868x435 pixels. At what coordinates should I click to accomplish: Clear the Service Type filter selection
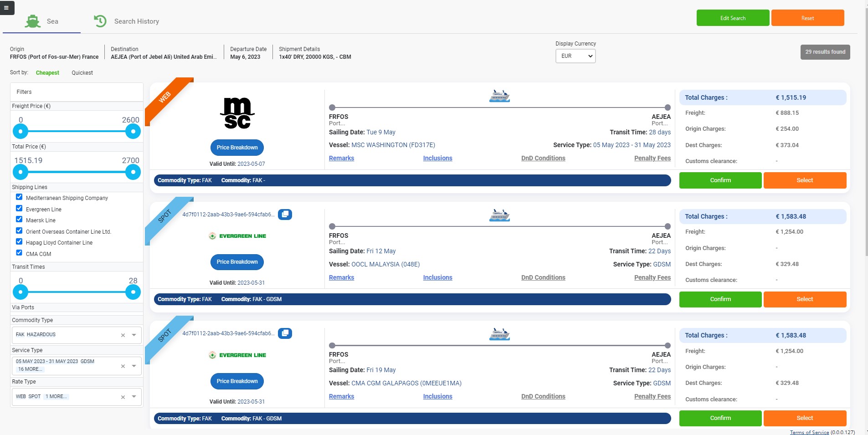click(123, 366)
